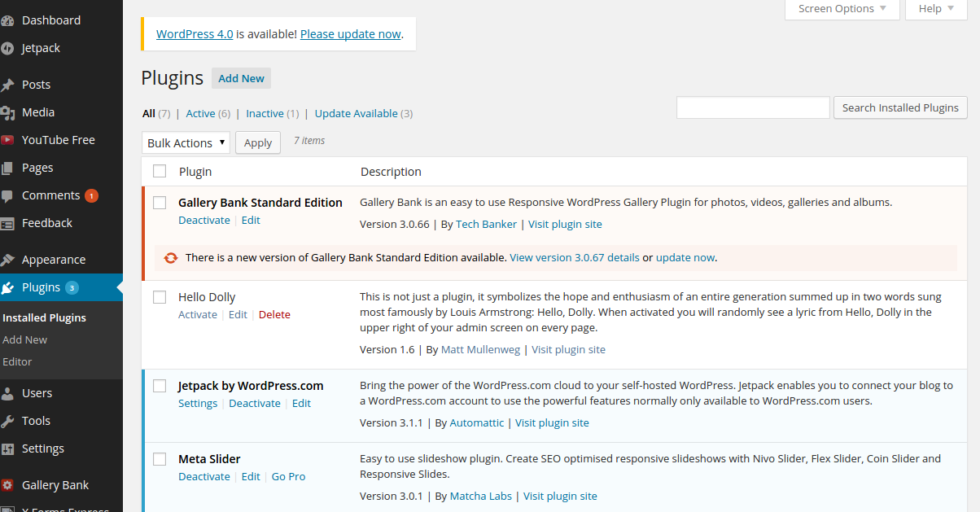Click the 7 items count text
980x512 pixels.
[x=309, y=141]
